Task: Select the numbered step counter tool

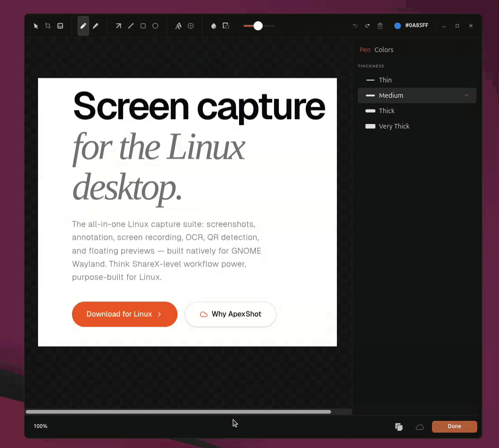Action: pos(191,26)
